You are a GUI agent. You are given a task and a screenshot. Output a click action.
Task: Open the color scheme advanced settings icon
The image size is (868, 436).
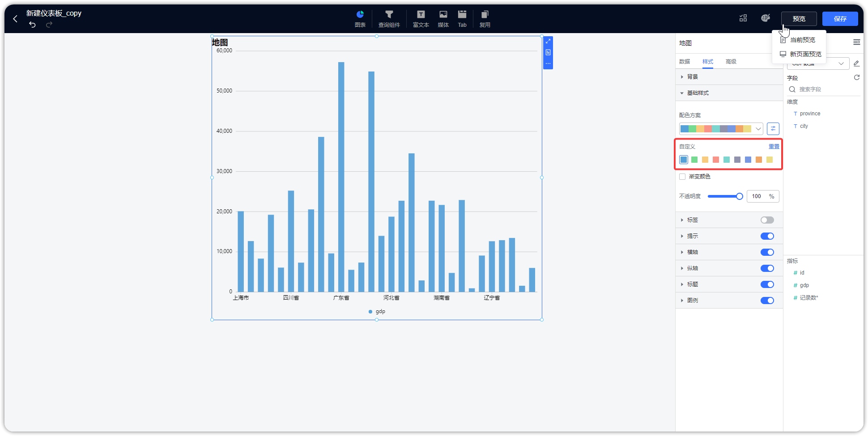click(x=773, y=129)
